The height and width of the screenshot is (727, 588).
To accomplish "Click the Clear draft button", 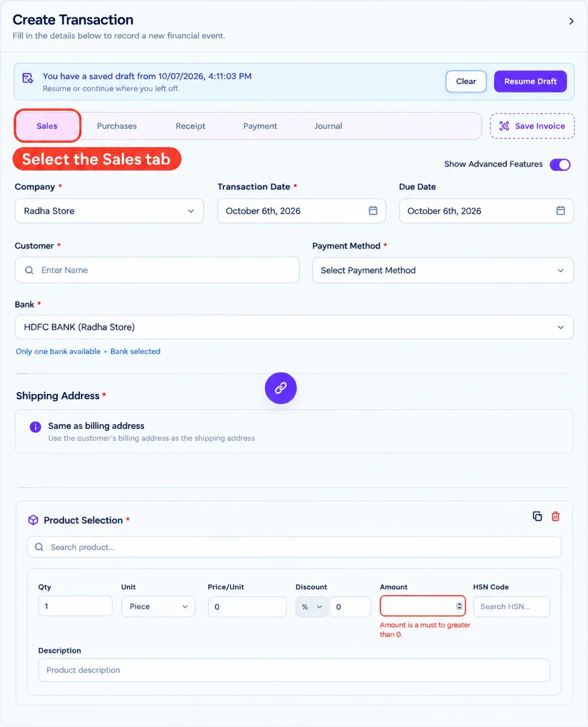I will 466,81.
